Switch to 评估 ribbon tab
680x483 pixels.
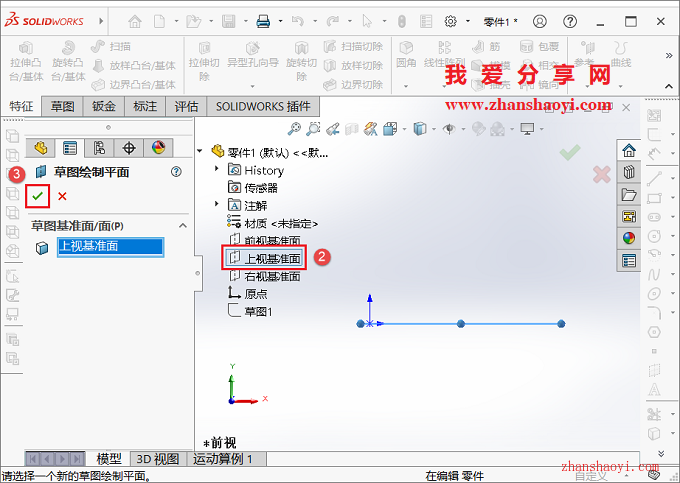tap(186, 106)
